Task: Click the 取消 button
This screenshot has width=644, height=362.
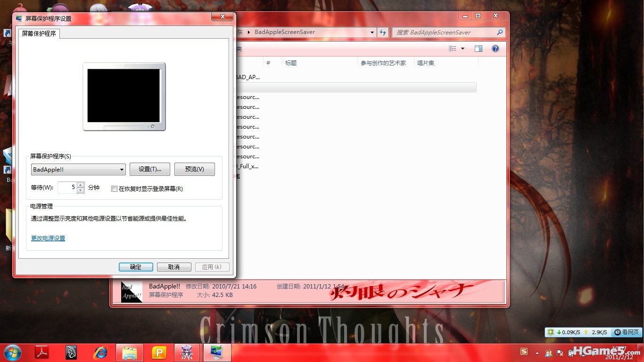Action: click(x=174, y=267)
